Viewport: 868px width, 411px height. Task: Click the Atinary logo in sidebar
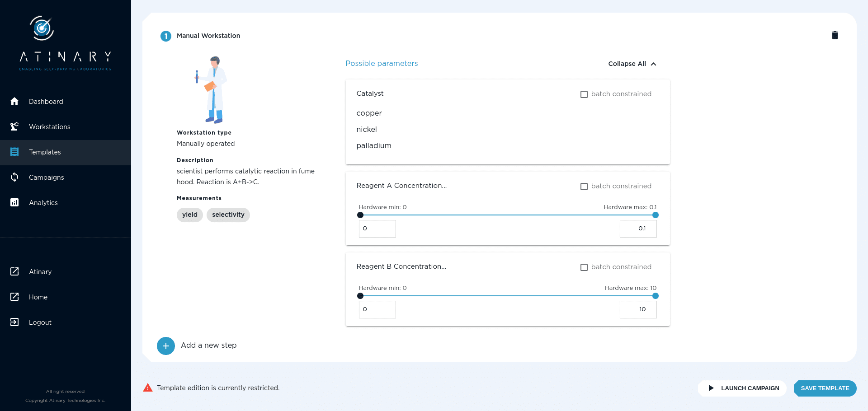click(x=65, y=43)
